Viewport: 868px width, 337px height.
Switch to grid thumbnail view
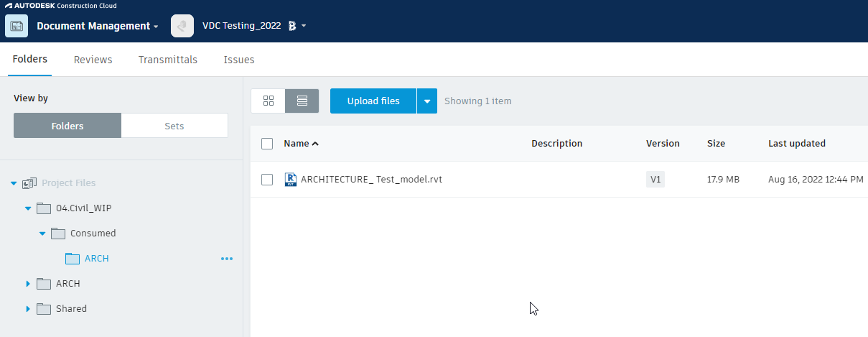pos(269,101)
